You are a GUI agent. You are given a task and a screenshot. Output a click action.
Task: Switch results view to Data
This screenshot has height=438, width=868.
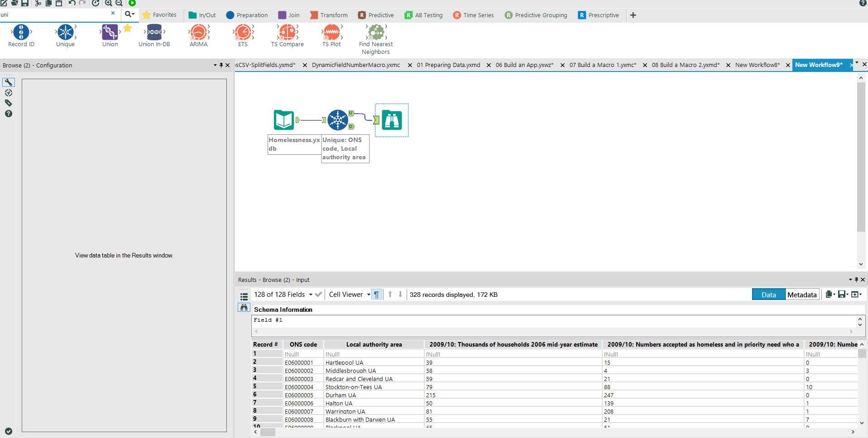768,295
